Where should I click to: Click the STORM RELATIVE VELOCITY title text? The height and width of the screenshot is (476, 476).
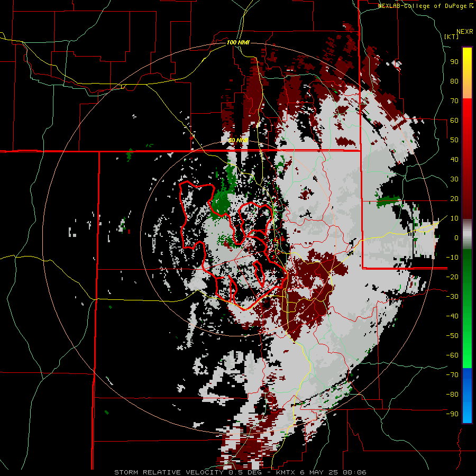tap(169, 472)
